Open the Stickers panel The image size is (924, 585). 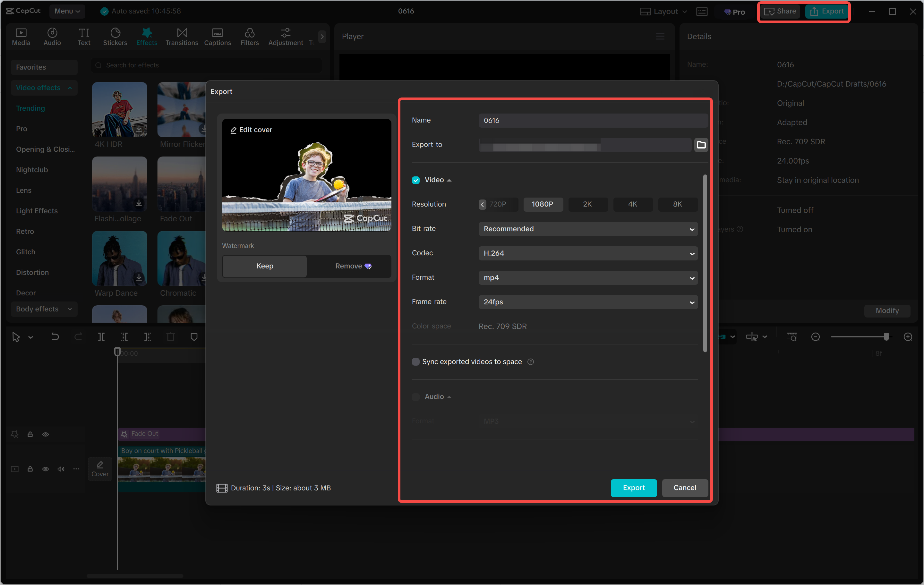coord(115,37)
